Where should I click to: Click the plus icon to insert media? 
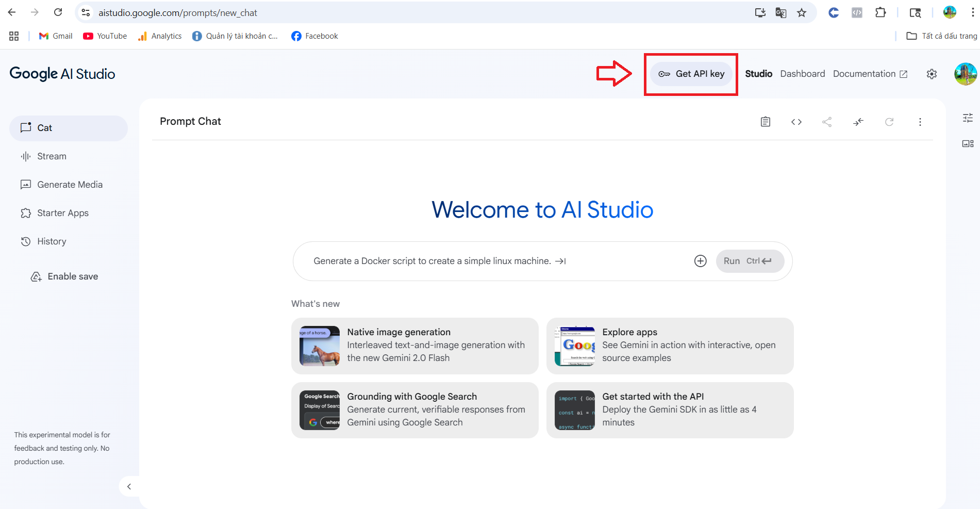(x=700, y=261)
